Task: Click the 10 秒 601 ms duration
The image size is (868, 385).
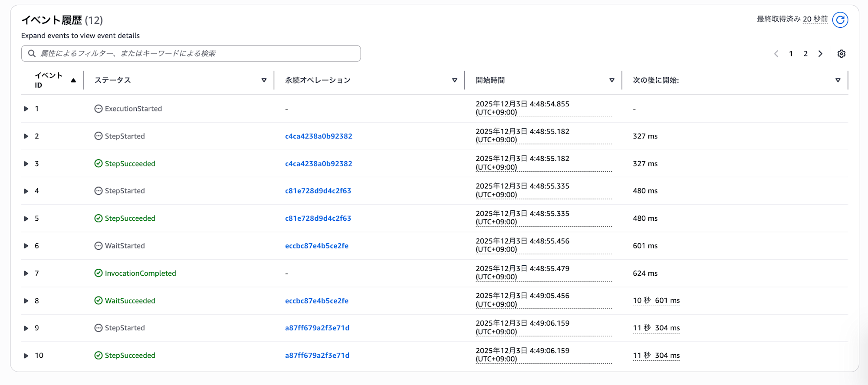Action: (x=656, y=300)
